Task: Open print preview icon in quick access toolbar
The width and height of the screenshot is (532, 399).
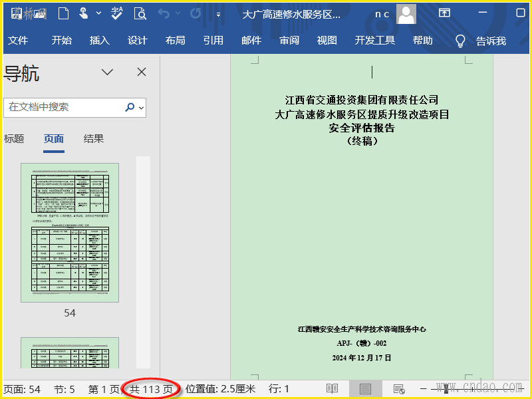Action: (140, 13)
